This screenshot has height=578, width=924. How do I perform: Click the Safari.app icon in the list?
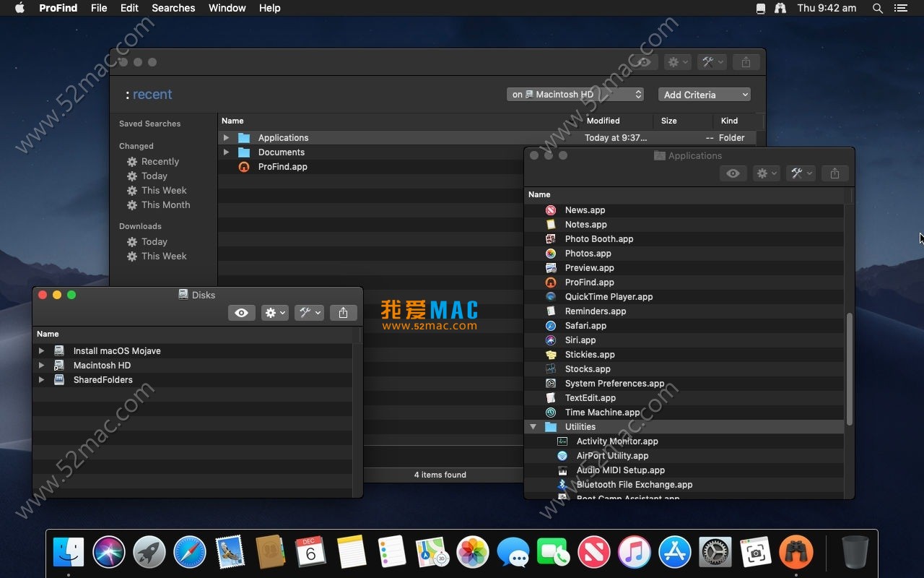coord(551,325)
